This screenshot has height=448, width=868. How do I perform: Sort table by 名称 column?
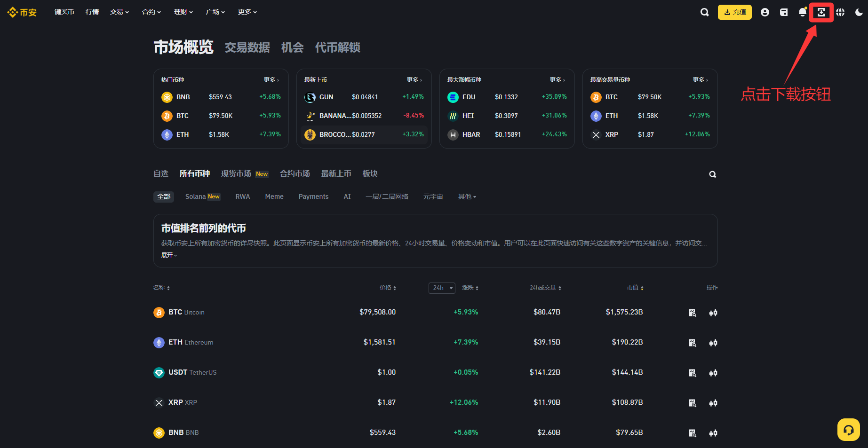[161, 288]
